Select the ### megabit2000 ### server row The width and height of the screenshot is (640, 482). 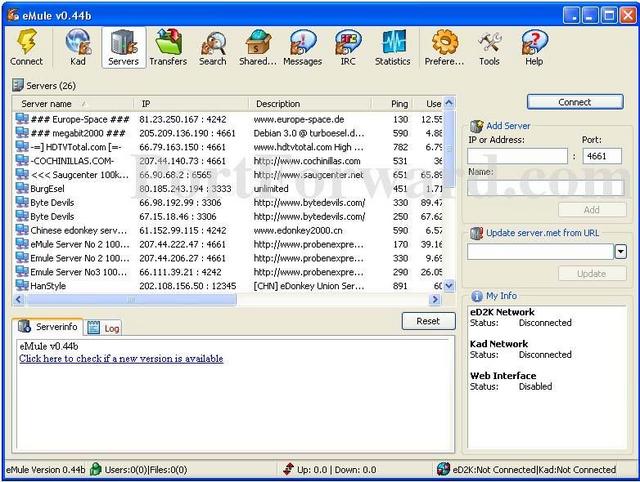(229, 133)
